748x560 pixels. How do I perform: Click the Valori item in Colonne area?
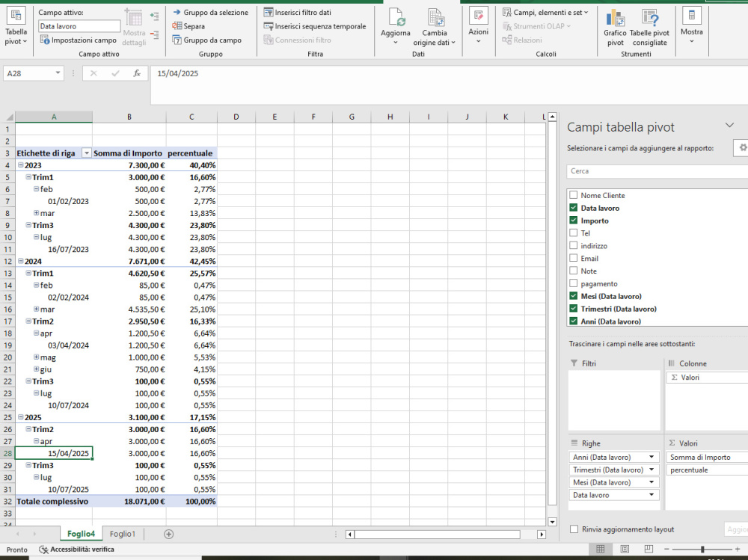pyautogui.click(x=707, y=378)
